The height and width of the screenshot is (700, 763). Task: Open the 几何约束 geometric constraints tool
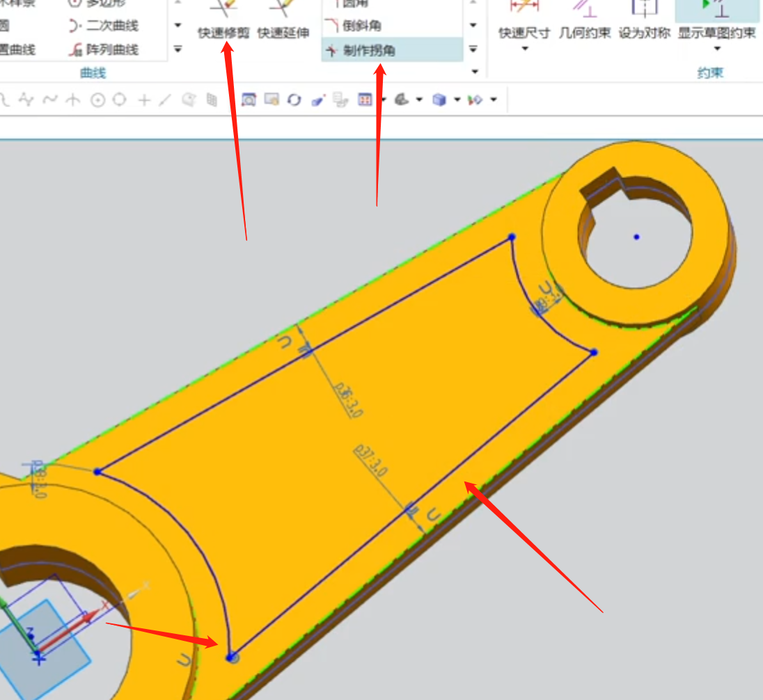click(x=584, y=20)
